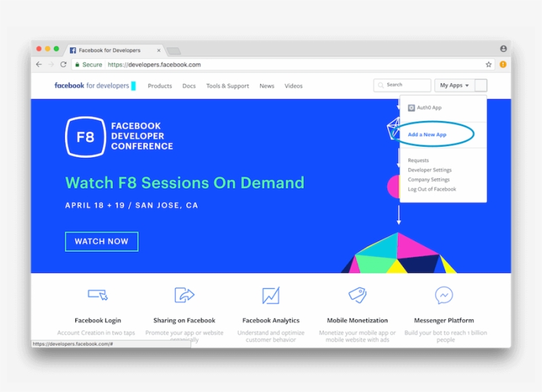Reload the page using the refresh icon
542x392 pixels.
[x=63, y=64]
